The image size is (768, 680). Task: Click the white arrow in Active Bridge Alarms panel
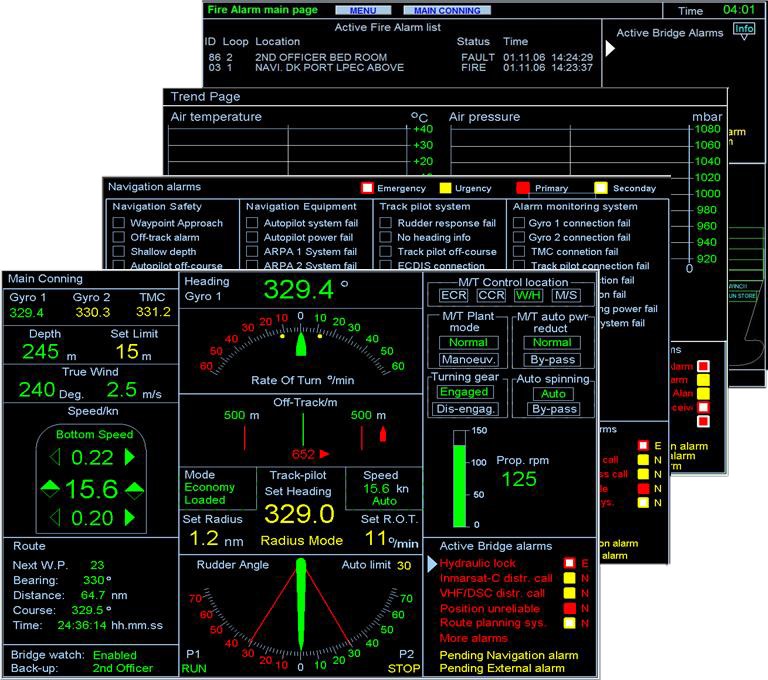pyautogui.click(x=610, y=49)
